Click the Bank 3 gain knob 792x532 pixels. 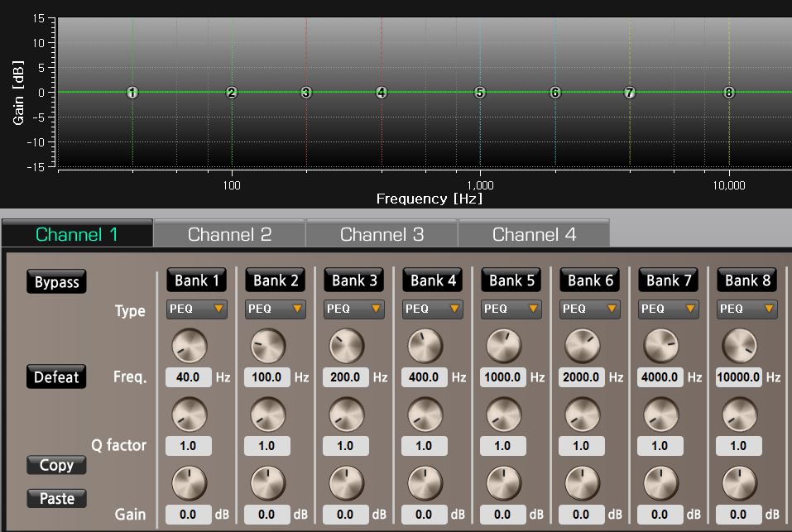pyautogui.click(x=346, y=483)
